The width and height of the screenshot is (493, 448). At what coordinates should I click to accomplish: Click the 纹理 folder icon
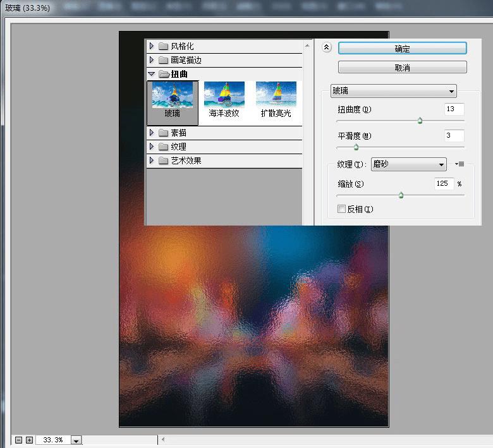[x=163, y=147]
